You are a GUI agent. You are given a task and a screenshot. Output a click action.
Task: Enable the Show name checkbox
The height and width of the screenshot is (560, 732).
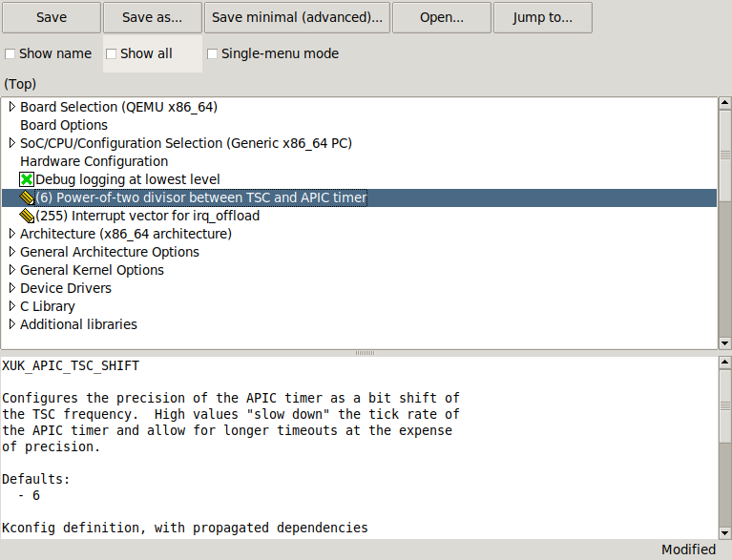pyautogui.click(x=10, y=53)
